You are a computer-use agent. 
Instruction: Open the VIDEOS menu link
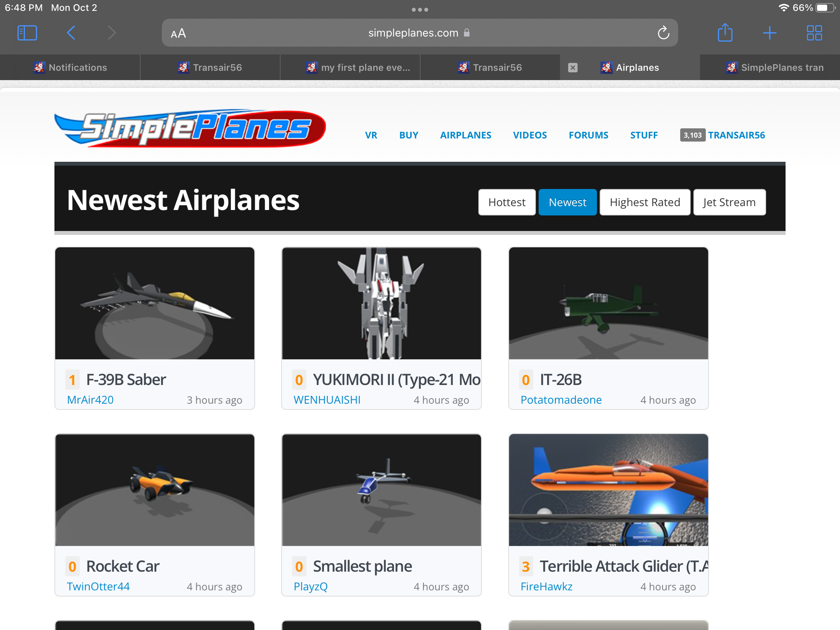[530, 135]
